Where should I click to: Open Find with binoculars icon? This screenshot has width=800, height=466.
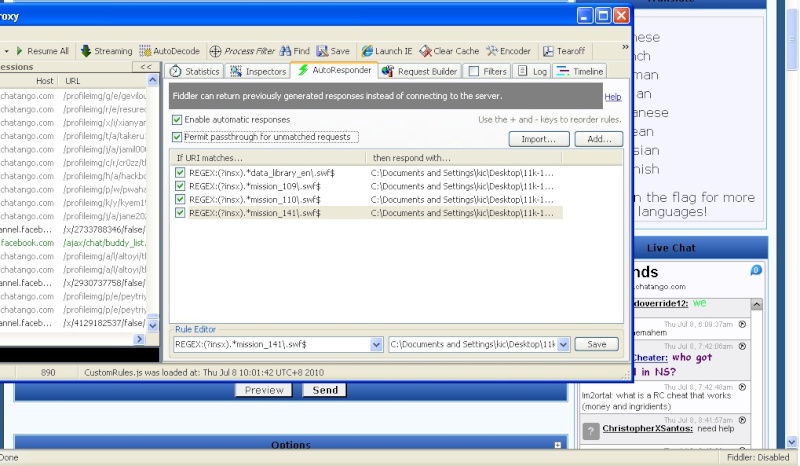click(x=295, y=51)
